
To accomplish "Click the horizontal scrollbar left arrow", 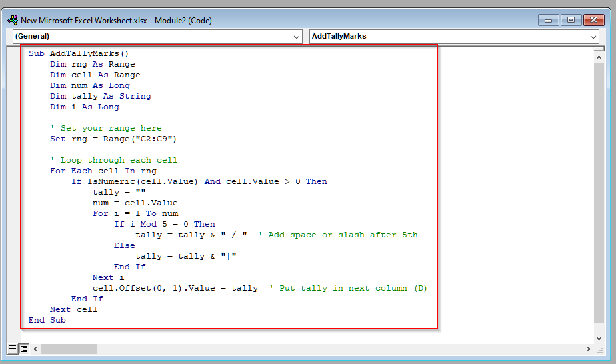I will click(35, 349).
